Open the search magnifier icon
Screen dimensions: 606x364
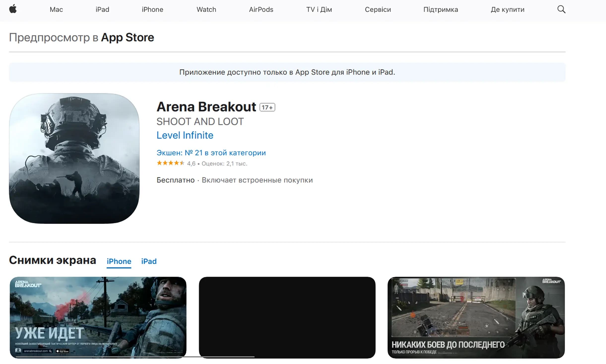[561, 9]
